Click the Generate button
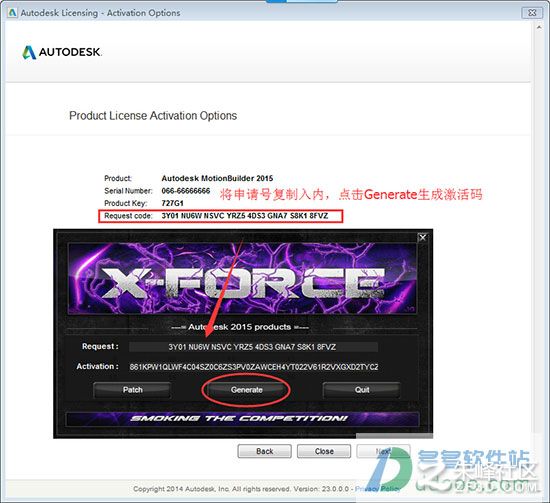The height and width of the screenshot is (503, 550). (x=246, y=390)
